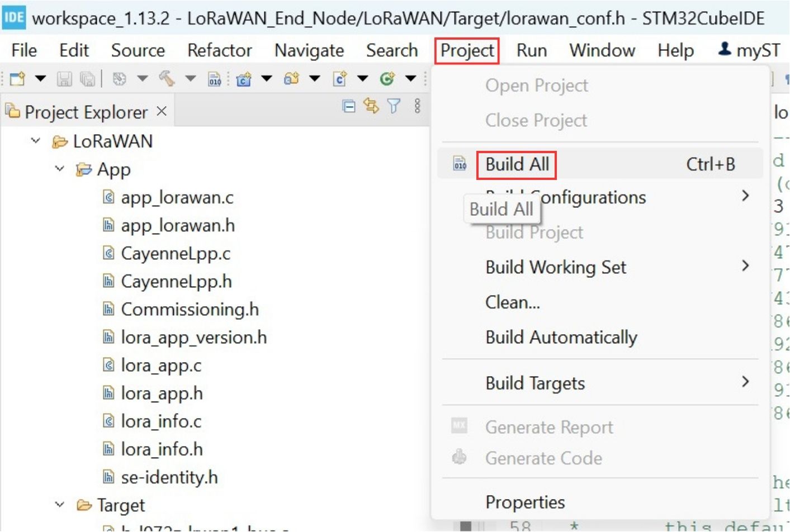Choose Build All from Project menu
The image size is (790, 532).
600,164
